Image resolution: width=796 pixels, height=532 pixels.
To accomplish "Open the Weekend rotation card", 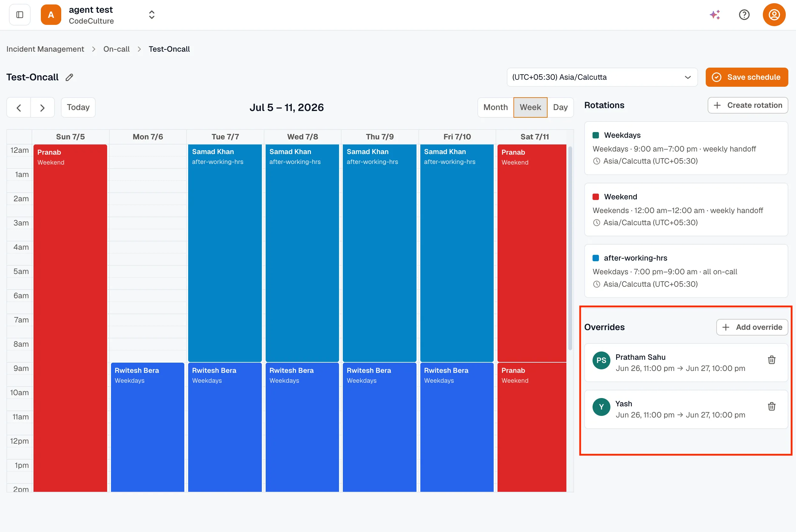I will pos(686,210).
